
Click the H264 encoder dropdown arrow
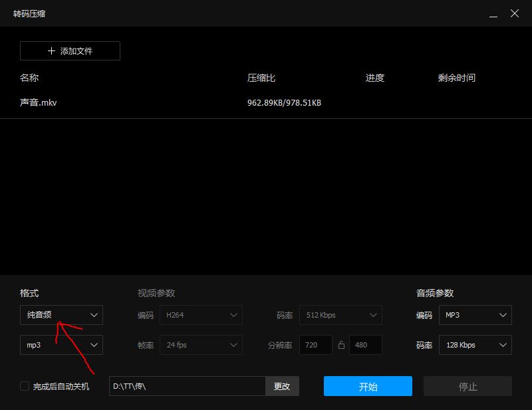[x=233, y=315]
